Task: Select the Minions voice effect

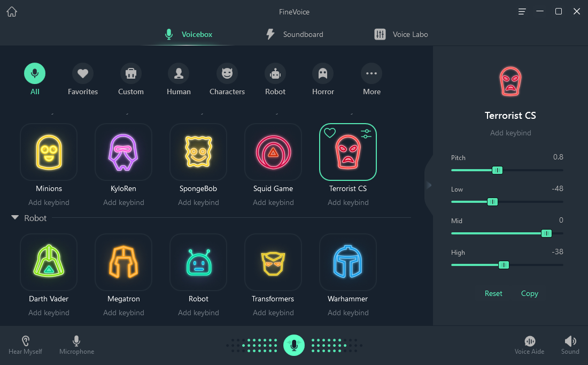Action: pyautogui.click(x=49, y=152)
